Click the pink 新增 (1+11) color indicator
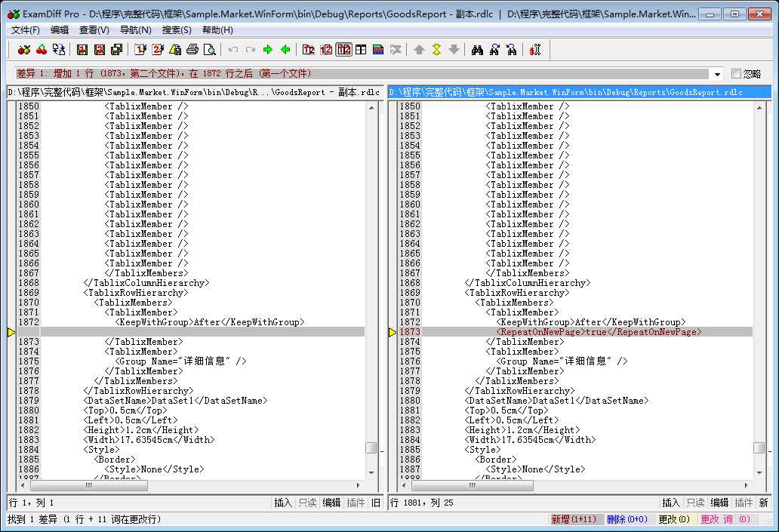779x532 pixels. click(574, 519)
